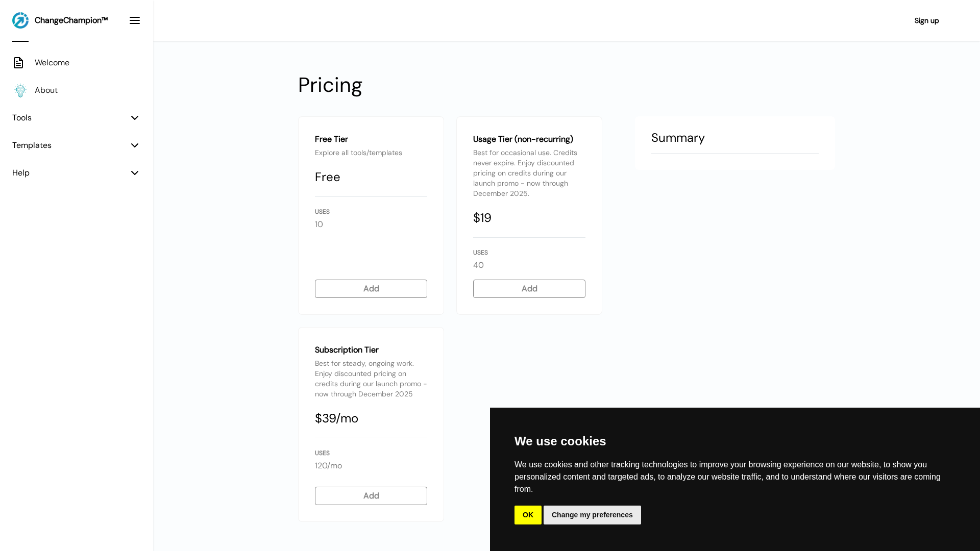This screenshot has width=980, height=551.
Task: Open the Help menu item
Action: pyautogui.click(x=21, y=173)
